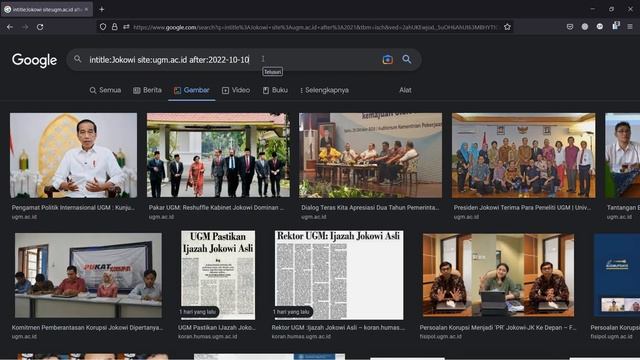Open 'Pakar UGM: Reshuffle Kabinet Jokowi' title
Image resolution: width=640 pixels, height=360 pixels.
click(216, 208)
